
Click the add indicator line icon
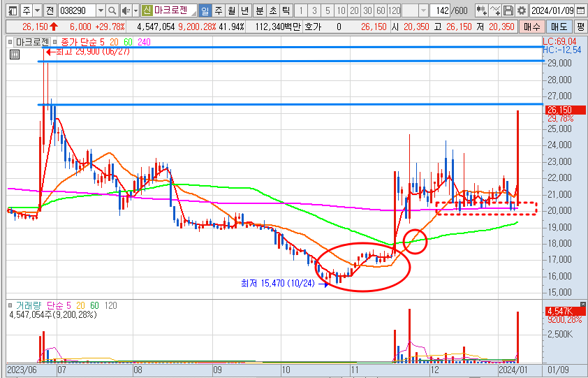[495, 10]
